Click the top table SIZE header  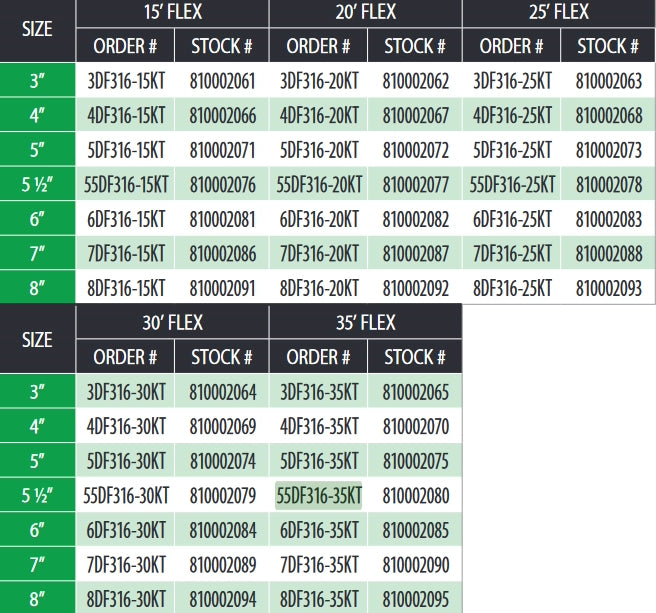point(37,30)
